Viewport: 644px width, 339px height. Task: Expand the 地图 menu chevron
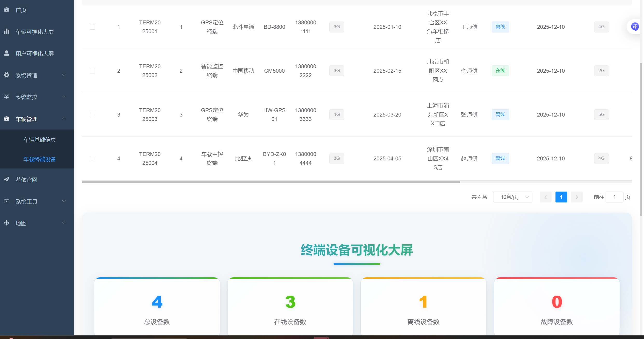point(64,223)
